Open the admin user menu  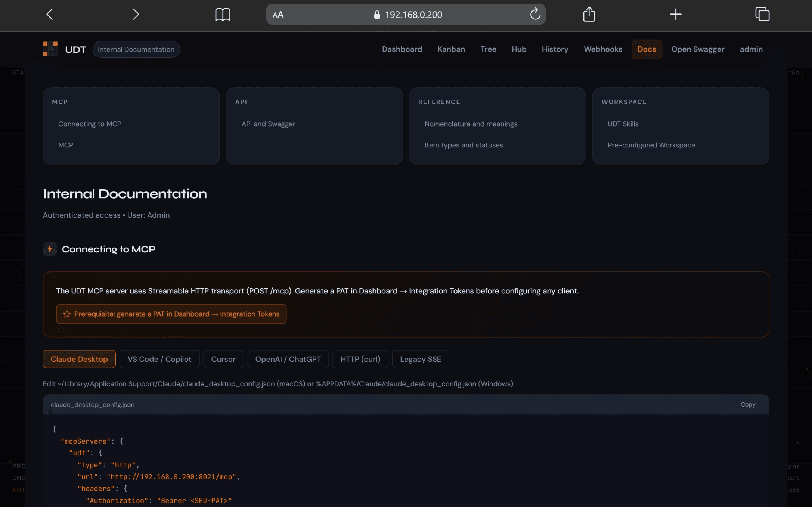pyautogui.click(x=751, y=49)
